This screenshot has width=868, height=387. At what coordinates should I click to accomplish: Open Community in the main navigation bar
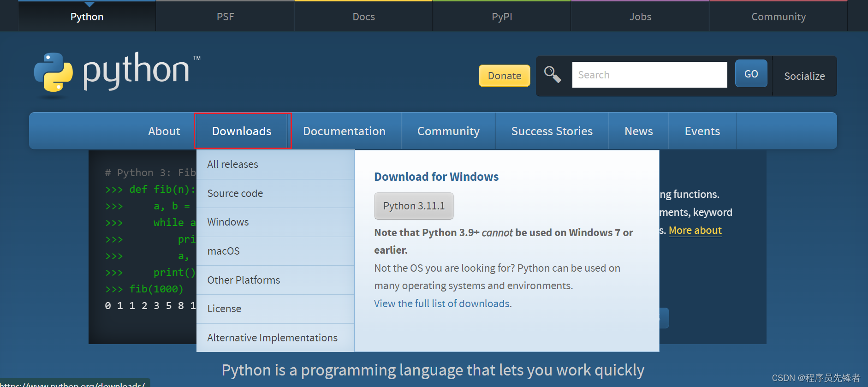pyautogui.click(x=448, y=131)
